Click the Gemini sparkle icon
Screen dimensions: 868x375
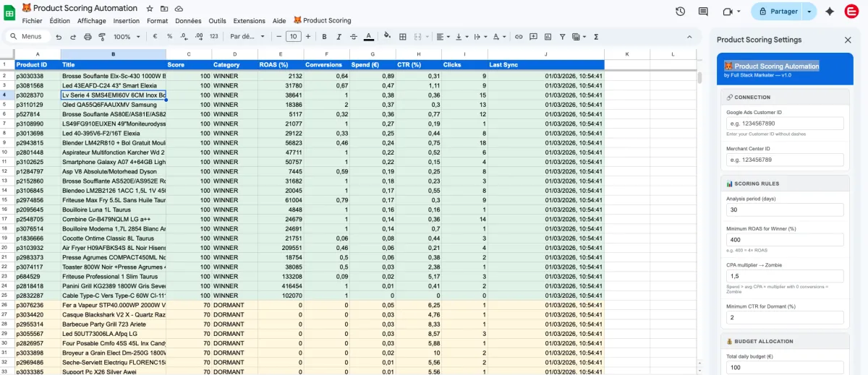(829, 12)
